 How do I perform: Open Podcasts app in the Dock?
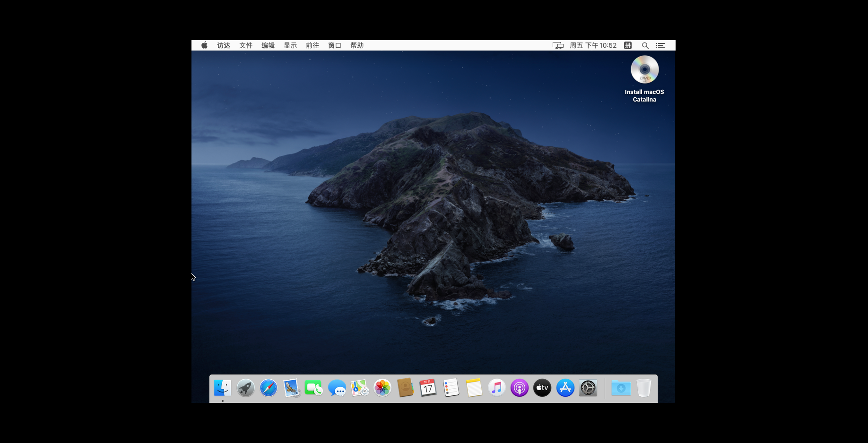[x=520, y=388]
